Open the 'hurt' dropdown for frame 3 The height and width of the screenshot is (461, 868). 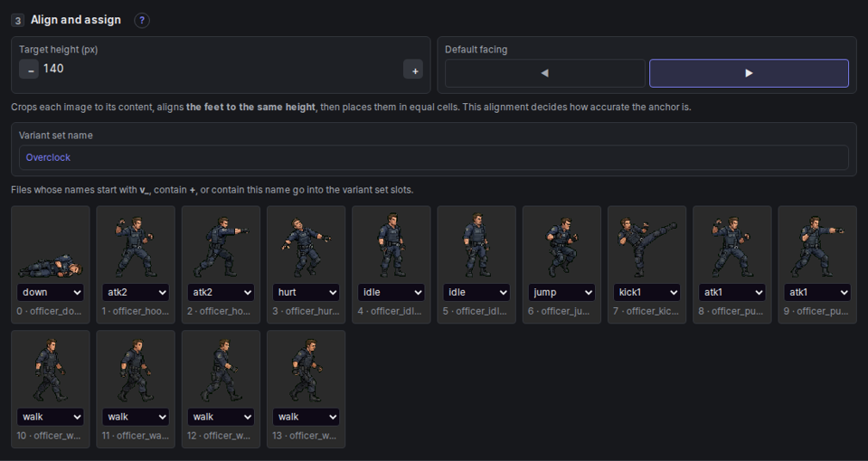pos(307,292)
